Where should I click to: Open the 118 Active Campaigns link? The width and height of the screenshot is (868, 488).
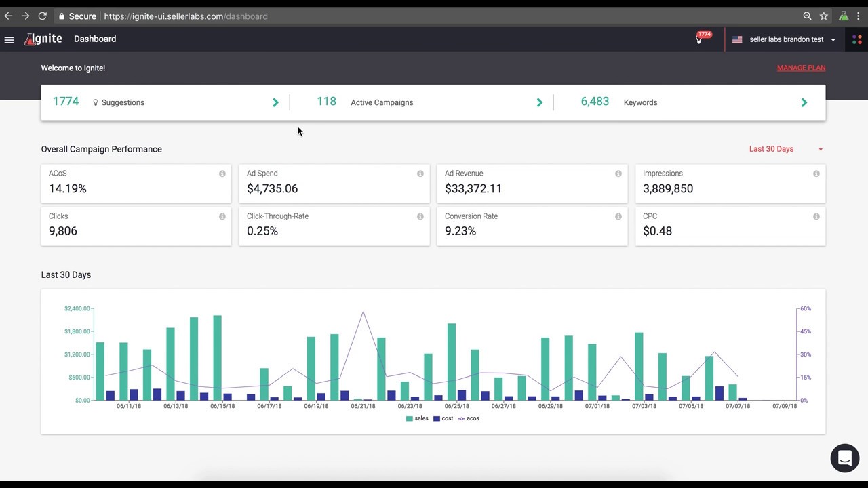365,102
